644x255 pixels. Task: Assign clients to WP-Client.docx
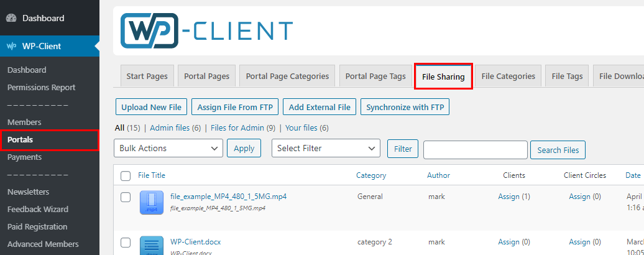tap(509, 242)
